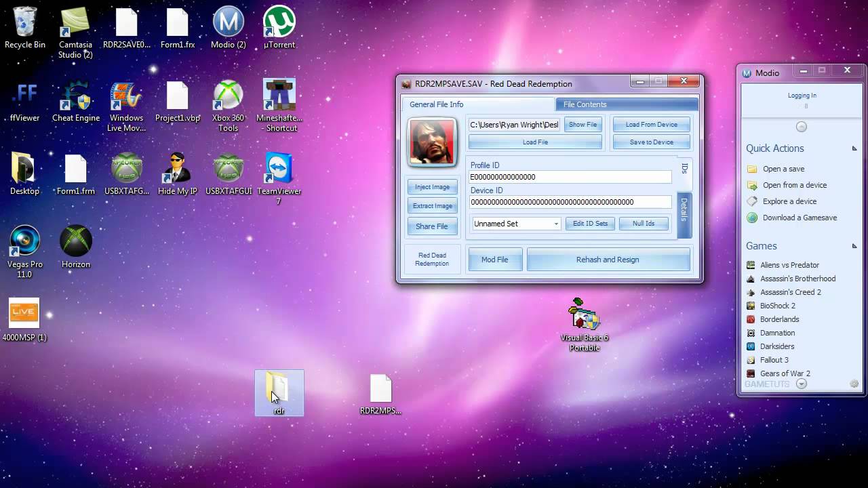Click Load From Device button
868x488 pixels.
pyautogui.click(x=651, y=125)
